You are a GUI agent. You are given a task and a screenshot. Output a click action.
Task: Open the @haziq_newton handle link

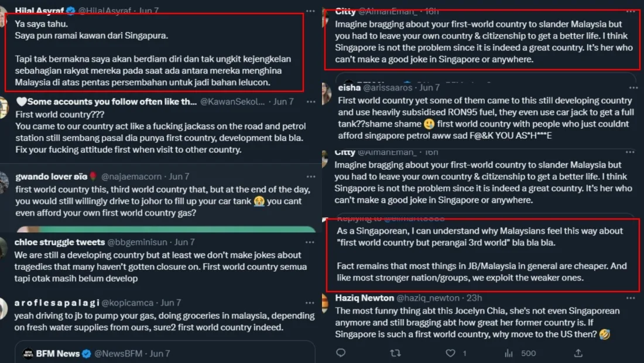pos(425,298)
